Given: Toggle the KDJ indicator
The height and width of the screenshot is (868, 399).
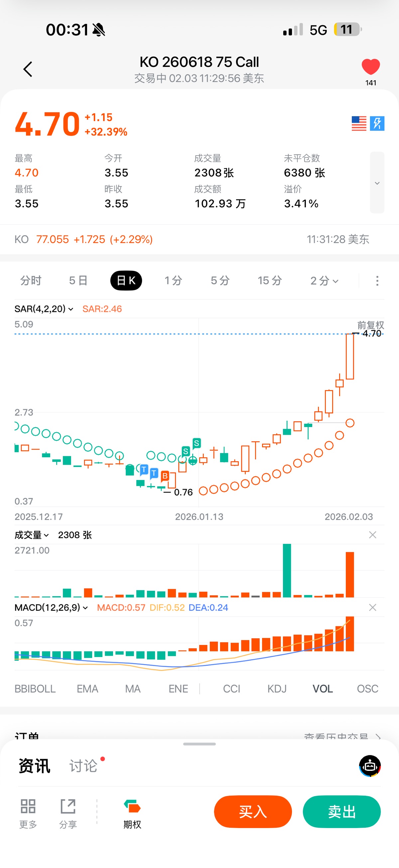Looking at the screenshot, I should click(x=277, y=689).
